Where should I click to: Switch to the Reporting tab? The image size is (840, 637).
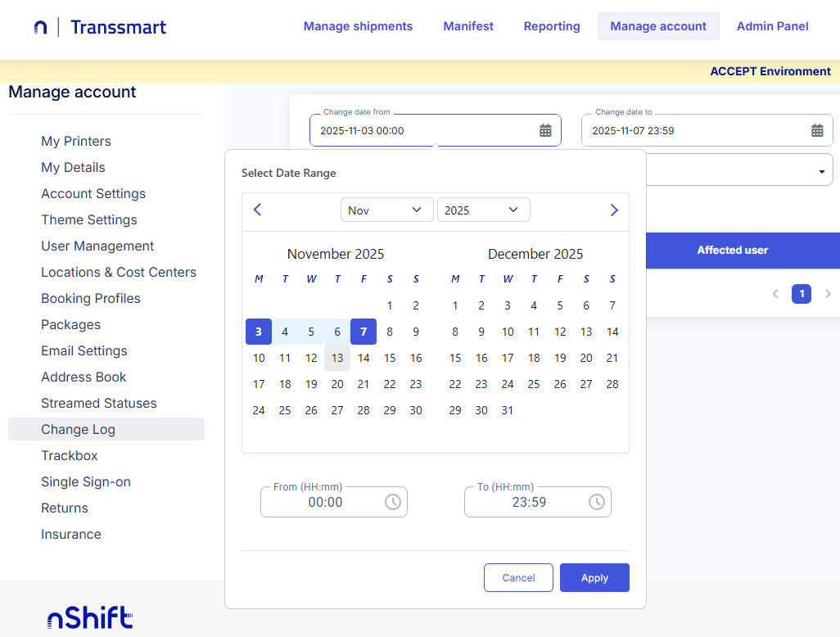pos(552,26)
